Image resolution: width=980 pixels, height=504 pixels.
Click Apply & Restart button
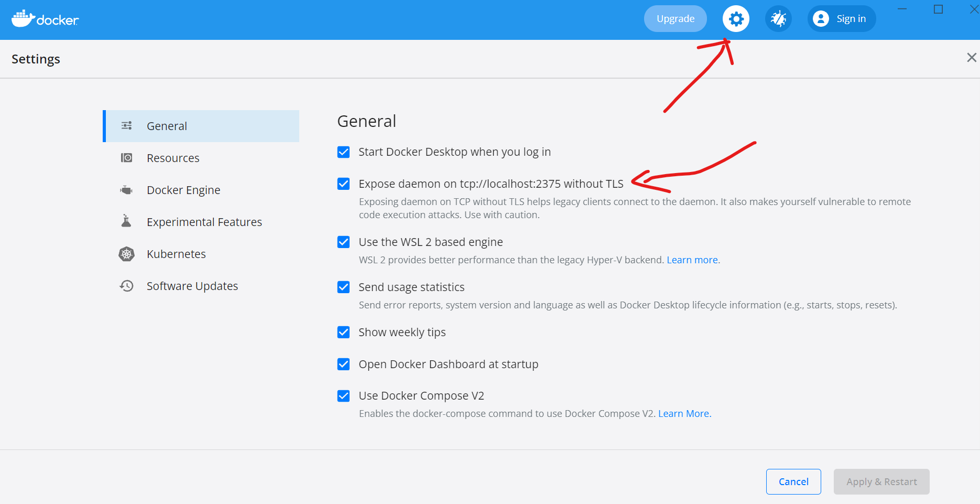881,481
